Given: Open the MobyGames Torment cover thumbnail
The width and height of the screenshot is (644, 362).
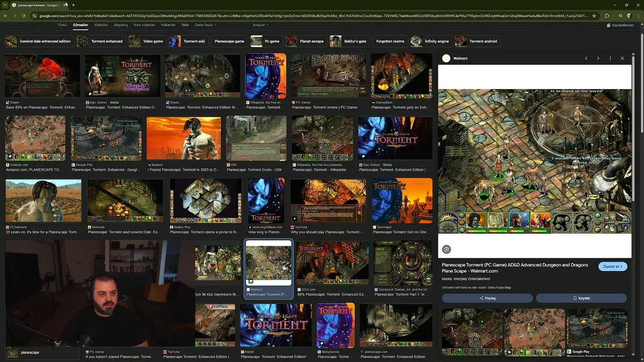Looking at the screenshot, I should 336,325.
